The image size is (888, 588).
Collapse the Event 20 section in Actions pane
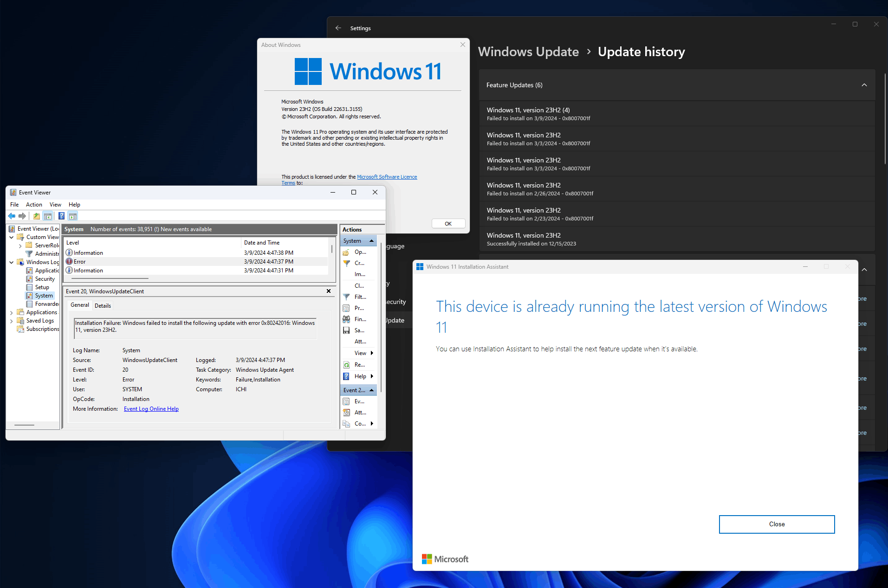(x=371, y=390)
